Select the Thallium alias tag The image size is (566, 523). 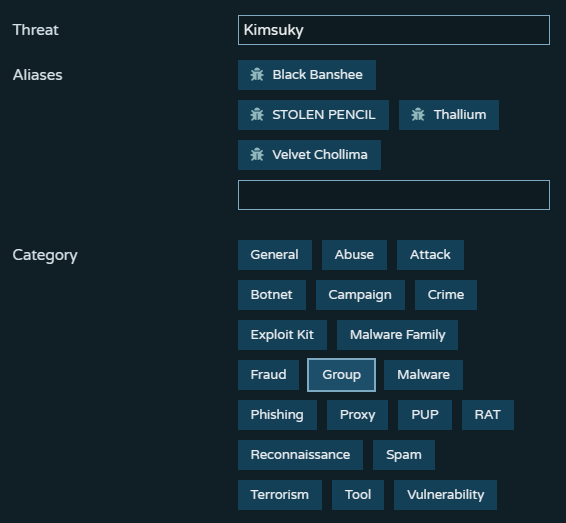449,115
